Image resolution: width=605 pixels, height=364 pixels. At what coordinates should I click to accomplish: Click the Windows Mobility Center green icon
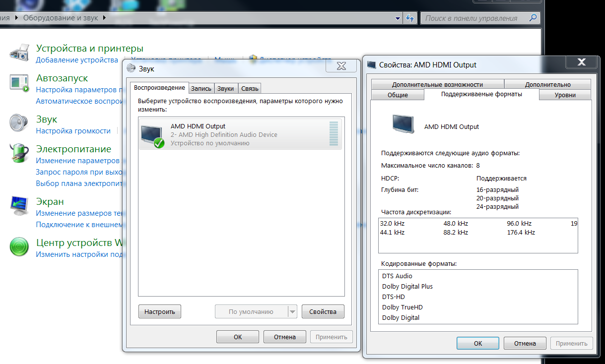pos(20,246)
